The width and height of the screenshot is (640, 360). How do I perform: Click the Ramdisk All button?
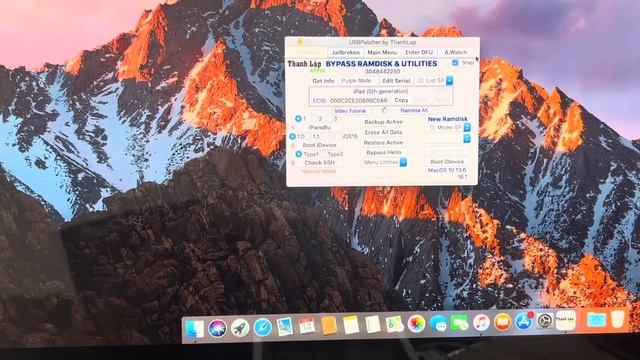pyautogui.click(x=414, y=110)
